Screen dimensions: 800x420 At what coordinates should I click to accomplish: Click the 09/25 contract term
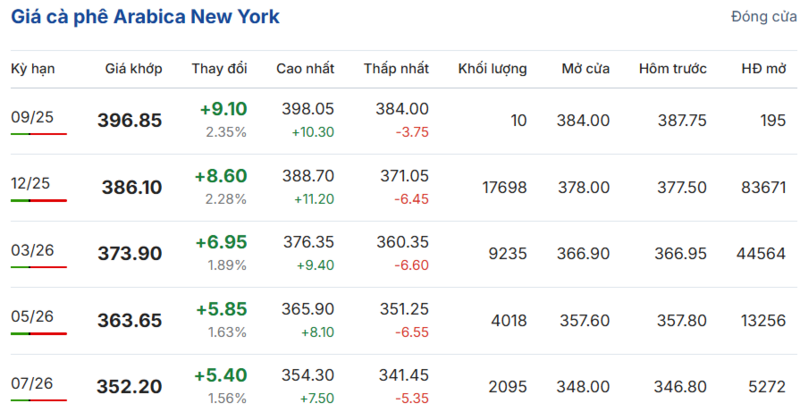[32, 117]
